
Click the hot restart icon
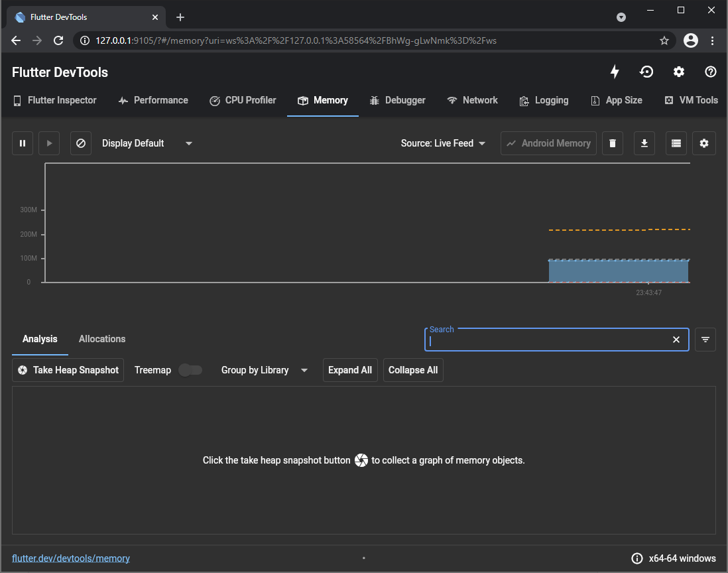point(646,72)
